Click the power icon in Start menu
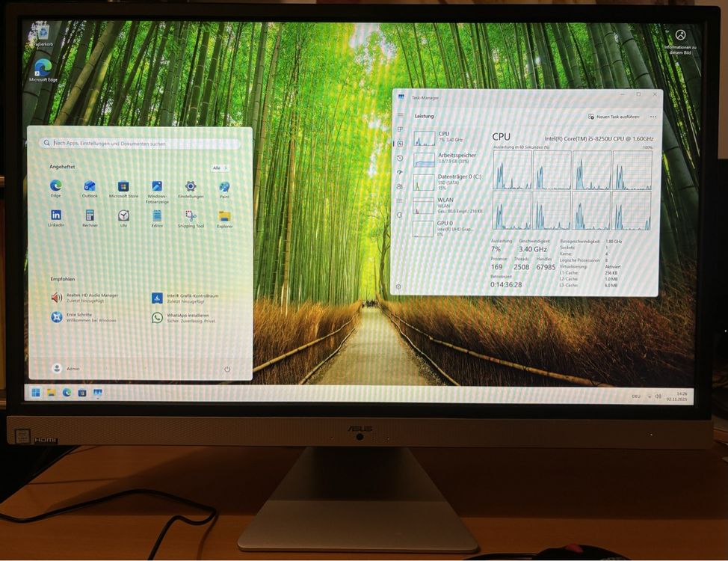 227,369
